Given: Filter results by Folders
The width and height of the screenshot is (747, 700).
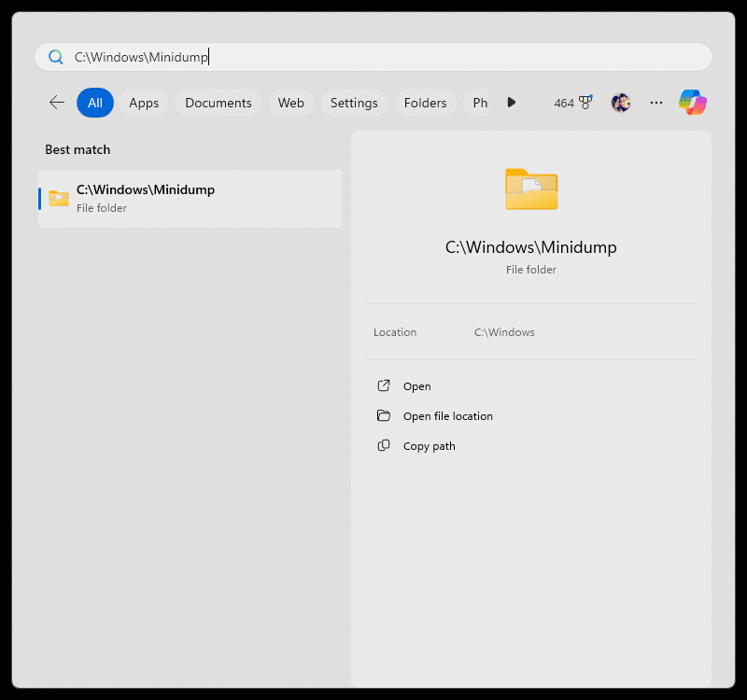Looking at the screenshot, I should point(426,103).
